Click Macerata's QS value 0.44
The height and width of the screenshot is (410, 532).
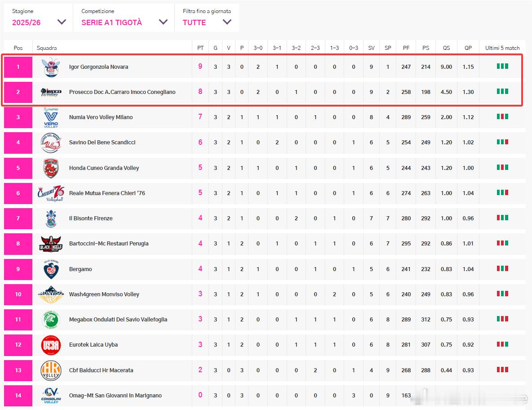446,370
